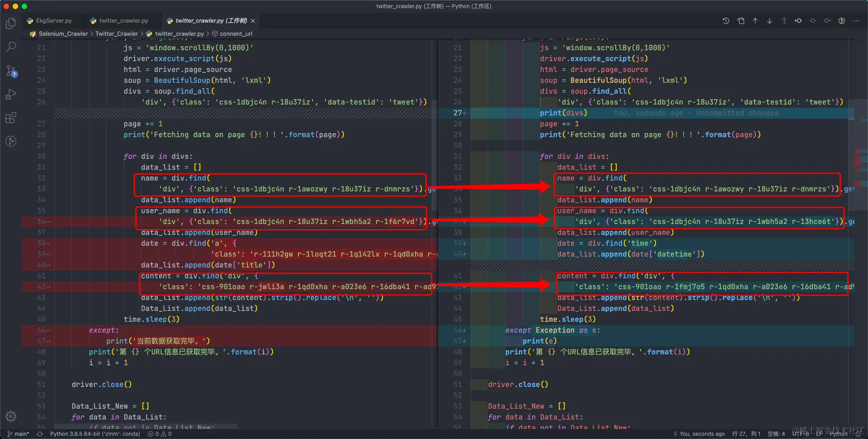
Task: Open the GitLens view in activity bar
Action: coord(11,141)
